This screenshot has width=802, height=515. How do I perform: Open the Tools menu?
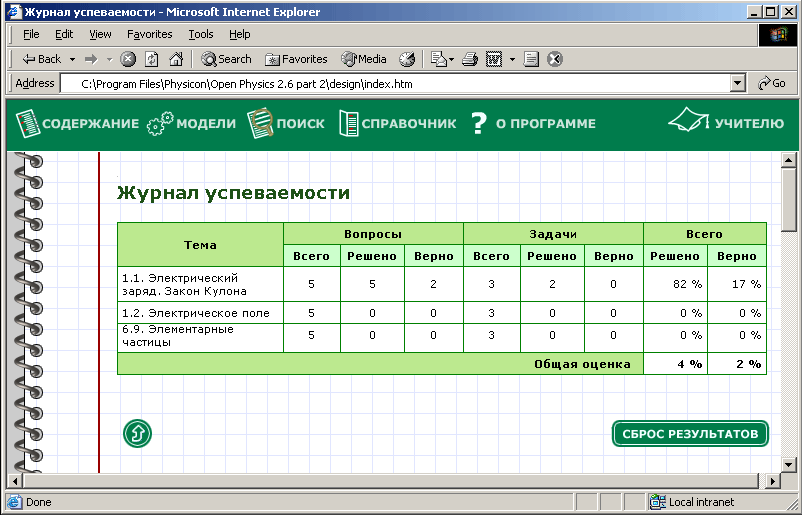(x=201, y=34)
